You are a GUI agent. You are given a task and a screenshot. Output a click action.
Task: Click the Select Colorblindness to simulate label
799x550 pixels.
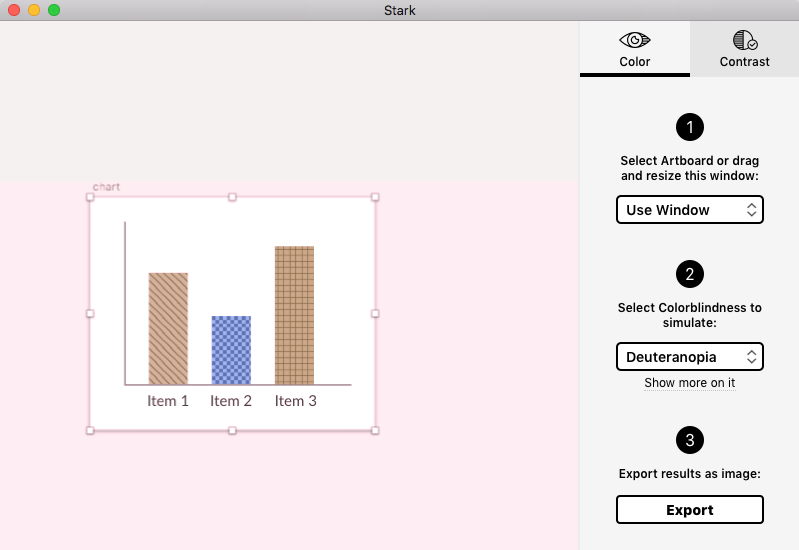tap(689, 315)
